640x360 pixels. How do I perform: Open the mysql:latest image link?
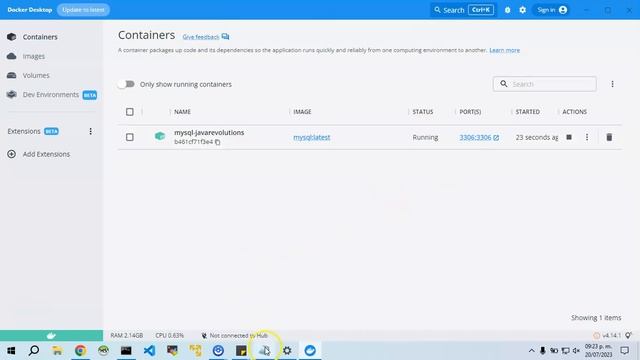(x=311, y=138)
